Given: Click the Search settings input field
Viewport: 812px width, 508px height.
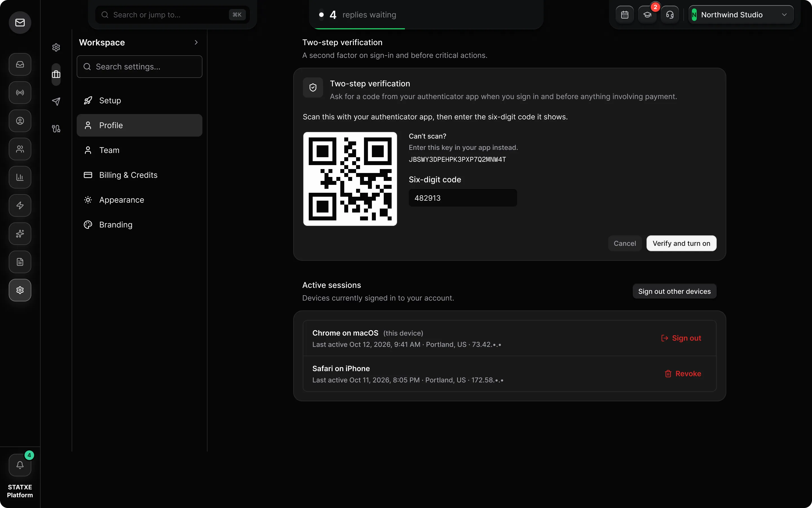Looking at the screenshot, I should 140,67.
